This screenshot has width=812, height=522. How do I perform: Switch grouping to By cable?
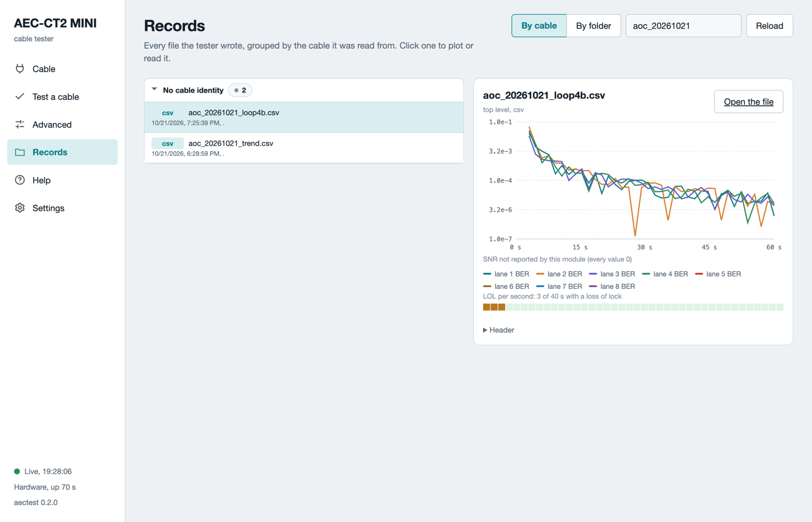tap(539, 26)
